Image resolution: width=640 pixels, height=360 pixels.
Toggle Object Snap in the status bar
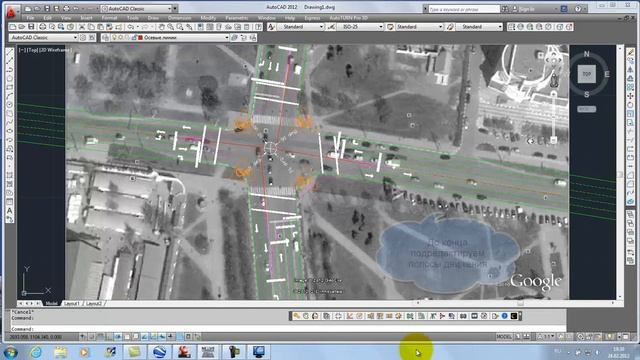pos(127,337)
